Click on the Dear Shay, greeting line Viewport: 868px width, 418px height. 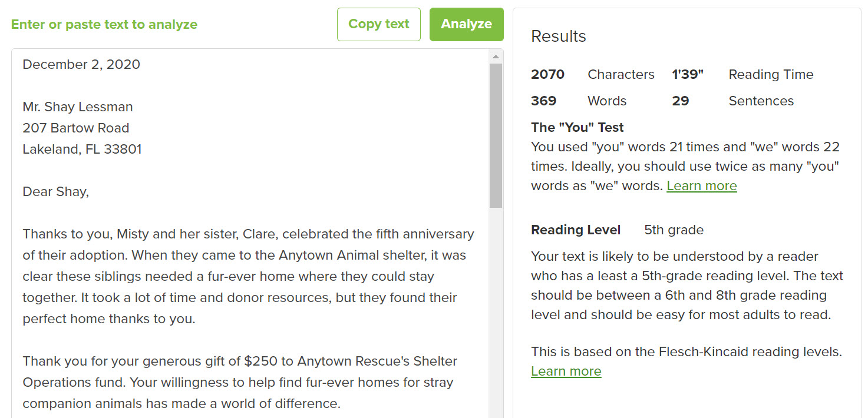[55, 191]
